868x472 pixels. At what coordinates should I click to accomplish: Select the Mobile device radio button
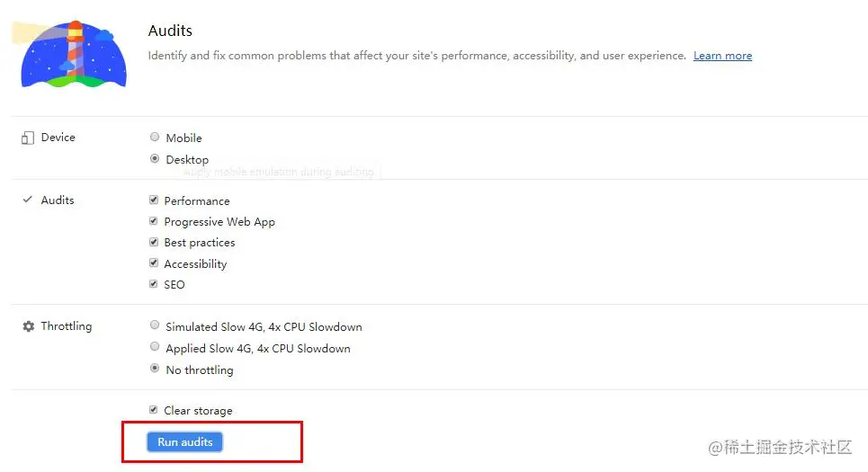point(155,138)
